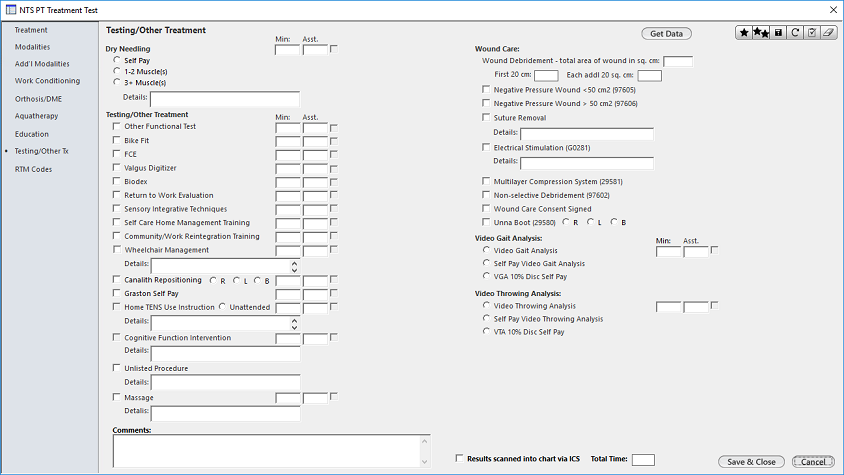This screenshot has height=475, width=844.
Task: Select 1-2 Muscle(s) radio button
Action: click(117, 71)
